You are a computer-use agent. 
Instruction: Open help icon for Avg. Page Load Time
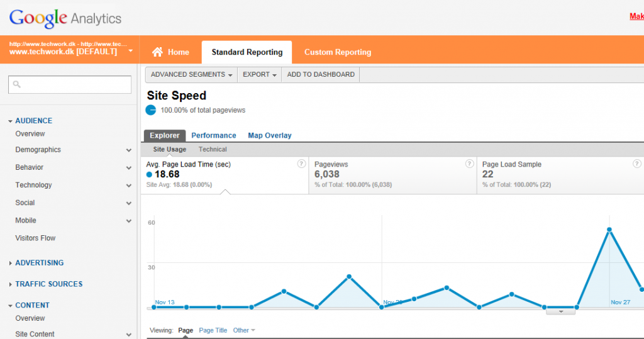click(301, 164)
